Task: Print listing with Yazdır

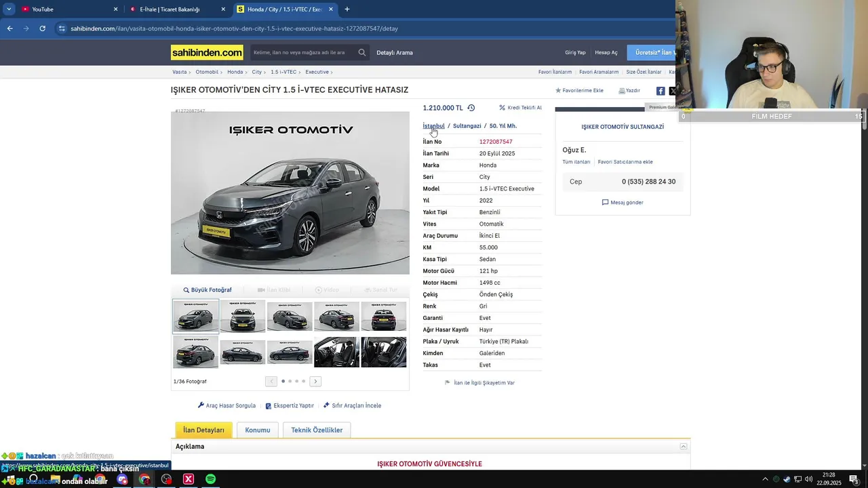Action: 629,90
